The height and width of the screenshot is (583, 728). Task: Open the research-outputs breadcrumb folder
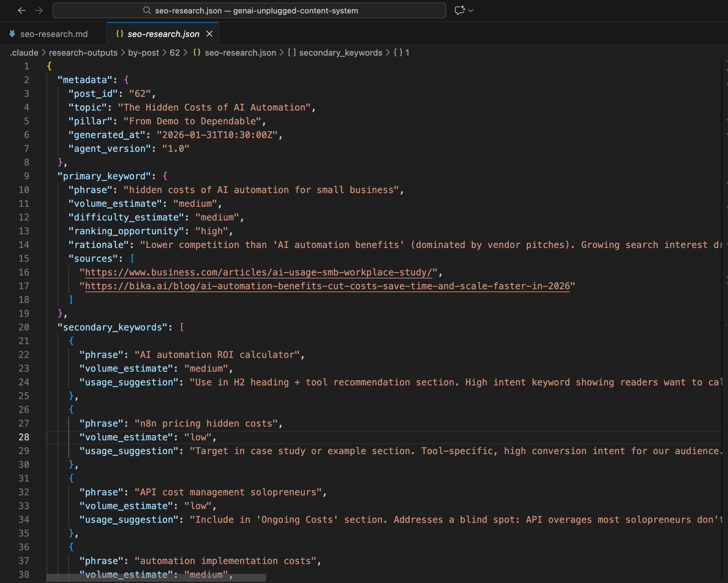tap(83, 53)
